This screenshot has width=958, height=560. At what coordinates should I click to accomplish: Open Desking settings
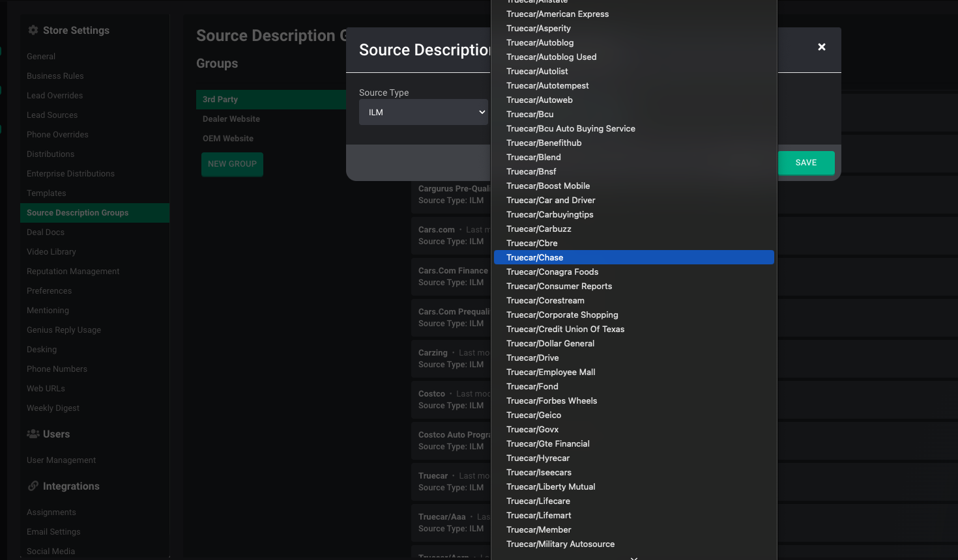[42, 350]
